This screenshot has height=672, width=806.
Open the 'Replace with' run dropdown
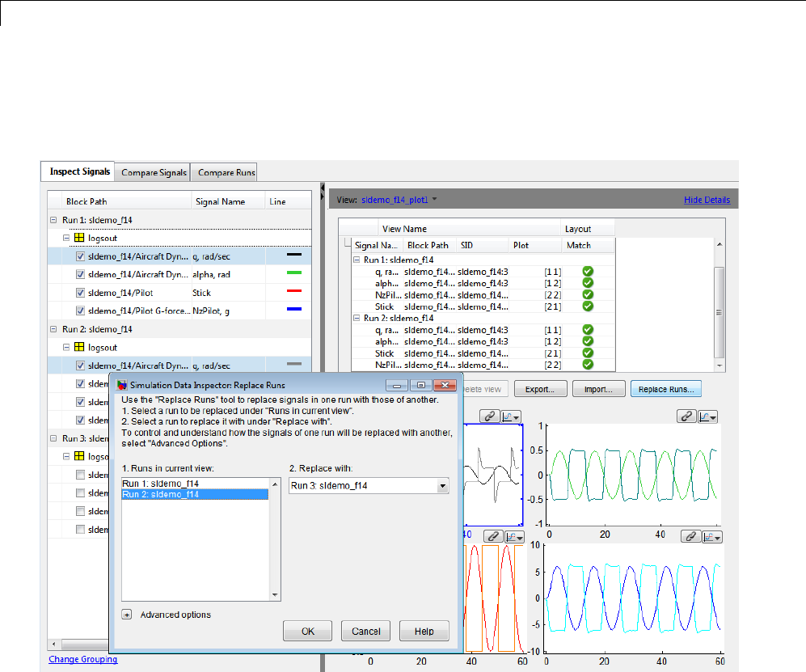point(442,486)
